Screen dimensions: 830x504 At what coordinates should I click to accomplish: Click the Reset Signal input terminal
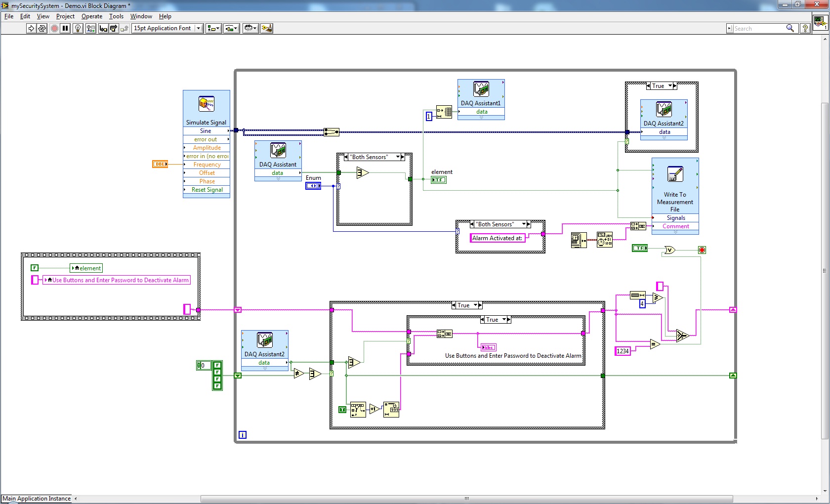tap(207, 190)
